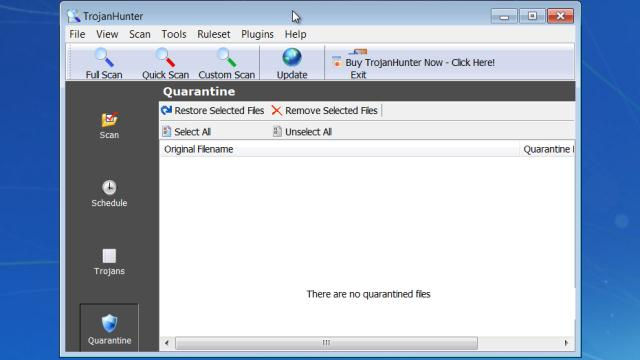Open the Scan menu in menu bar

(x=140, y=34)
